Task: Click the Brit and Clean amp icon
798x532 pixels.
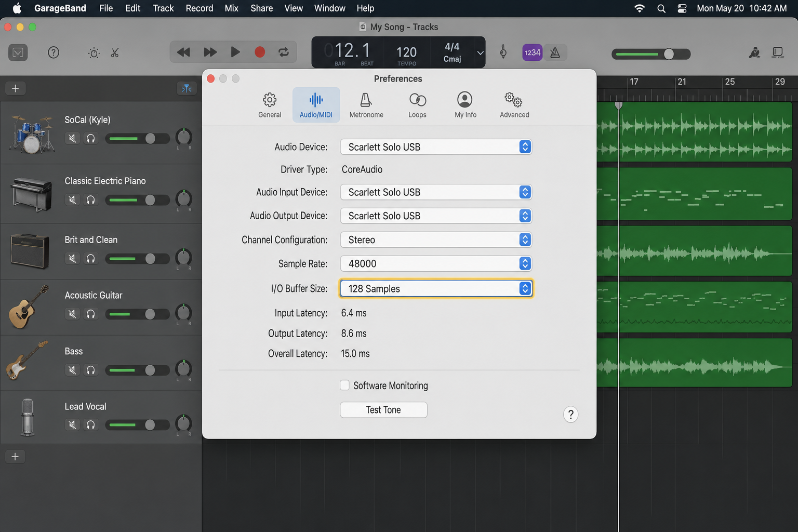Action: 30,251
